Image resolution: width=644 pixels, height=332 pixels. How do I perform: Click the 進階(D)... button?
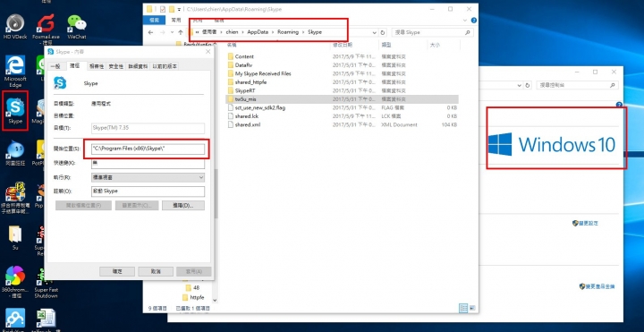(183, 205)
